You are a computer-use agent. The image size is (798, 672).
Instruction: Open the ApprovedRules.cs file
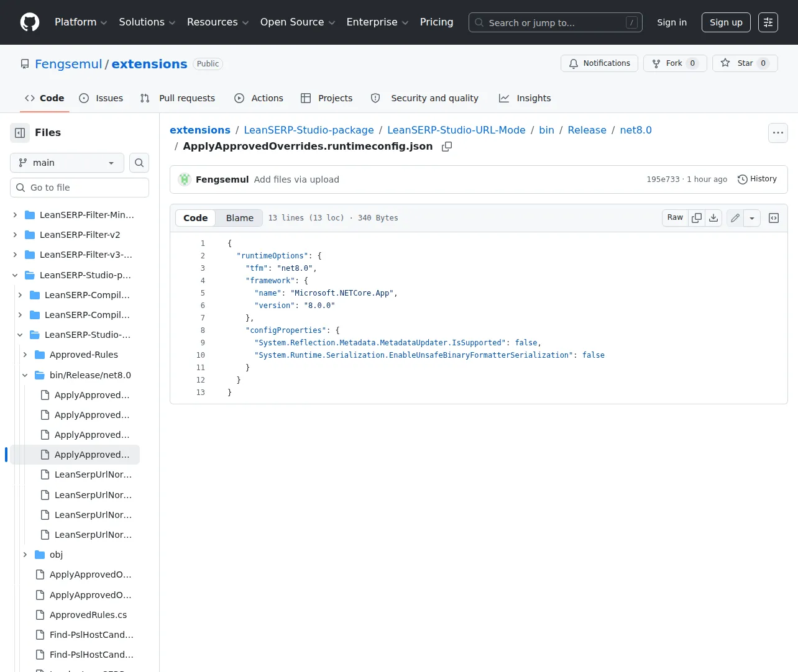[x=88, y=615]
